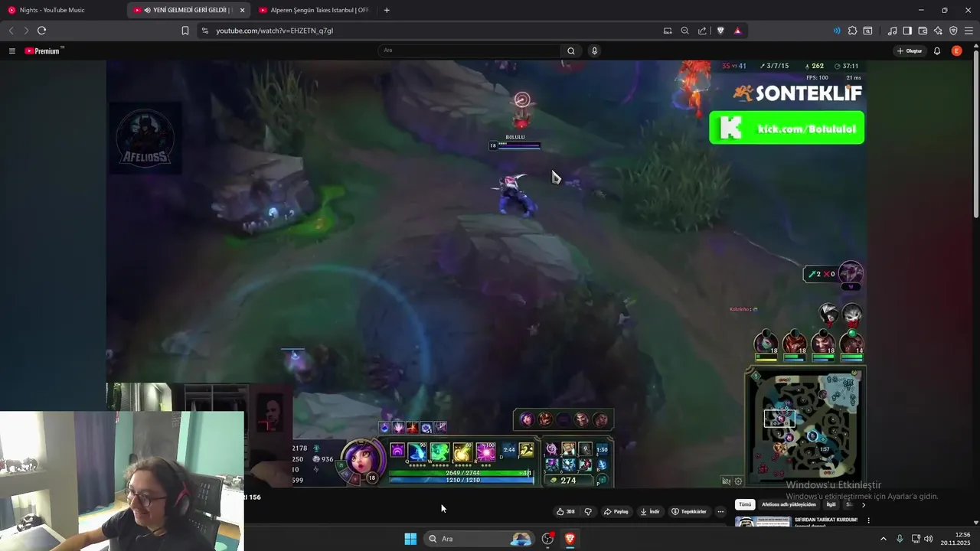This screenshot has height=551, width=980.
Task: Open the tab search toolbar icon
Action: (x=867, y=31)
